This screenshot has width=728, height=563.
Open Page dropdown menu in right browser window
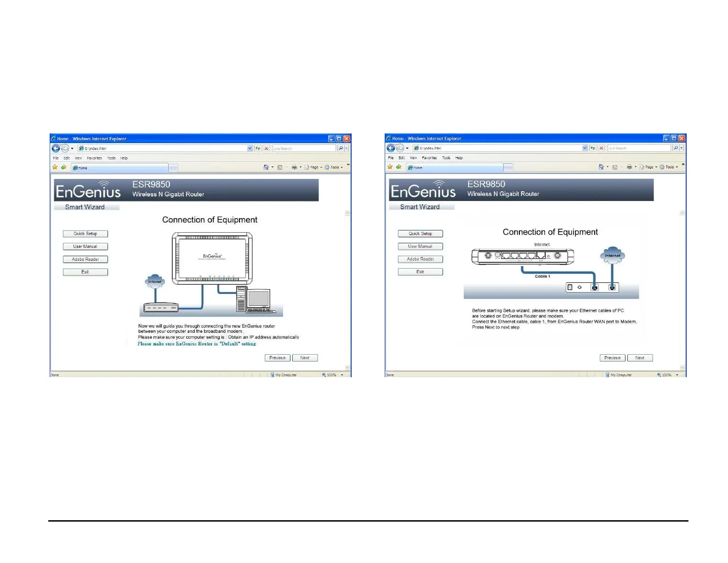click(648, 167)
